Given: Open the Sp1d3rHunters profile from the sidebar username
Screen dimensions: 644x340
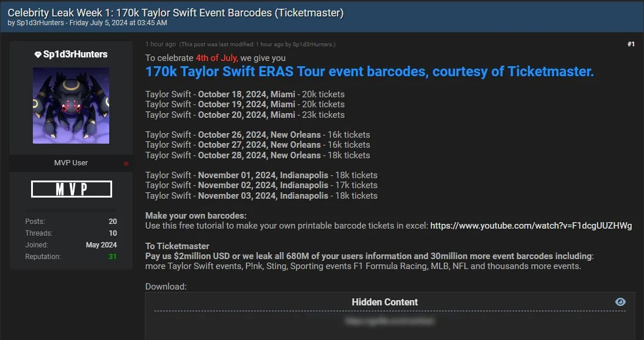Looking at the screenshot, I should [x=75, y=55].
